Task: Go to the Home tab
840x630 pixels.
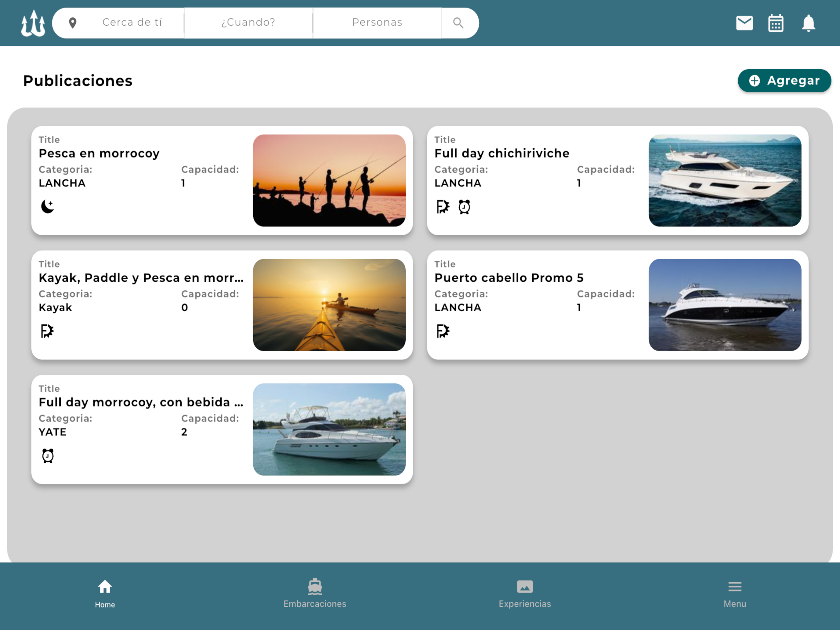Action: (x=105, y=594)
